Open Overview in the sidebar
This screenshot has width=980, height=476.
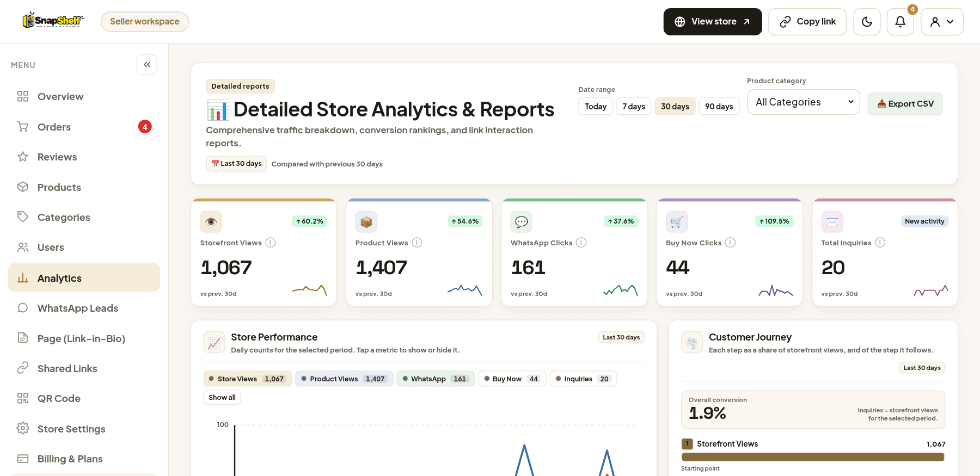pos(84,97)
